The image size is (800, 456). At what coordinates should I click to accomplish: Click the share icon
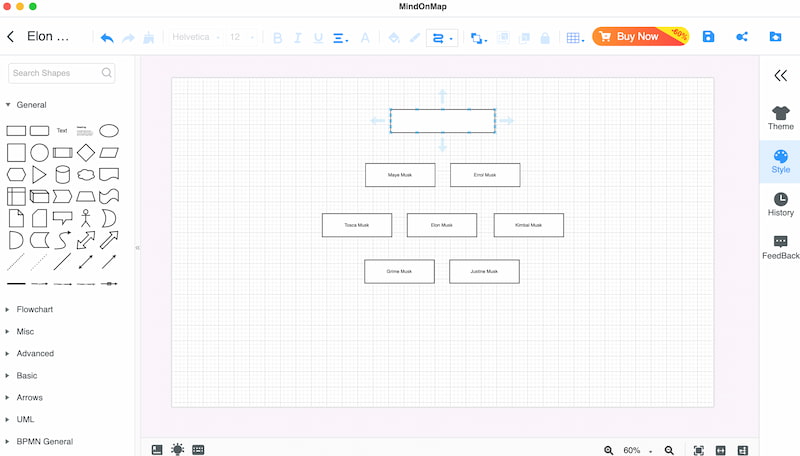click(x=742, y=37)
